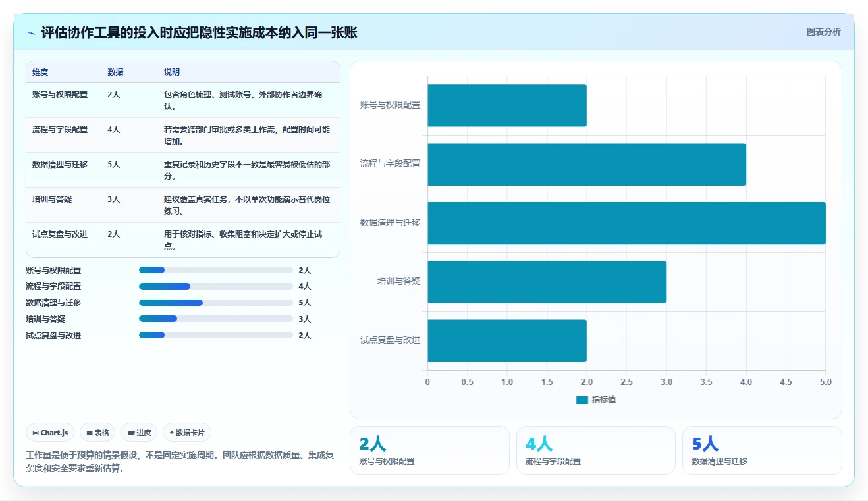Select the Chart.js tag chip

click(x=51, y=433)
